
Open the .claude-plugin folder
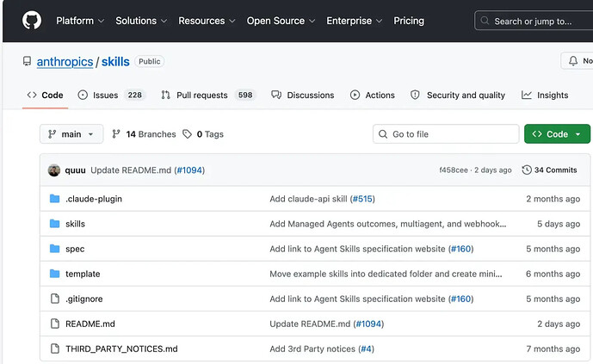click(94, 199)
